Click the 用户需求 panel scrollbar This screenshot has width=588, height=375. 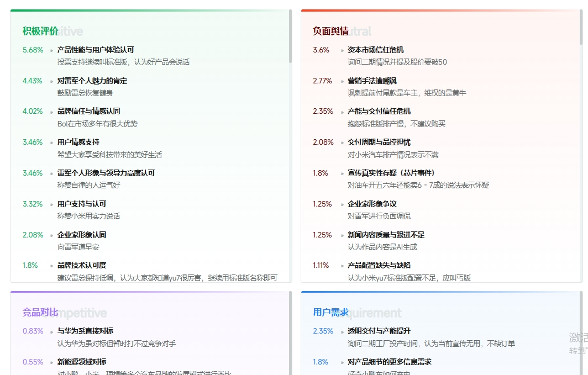click(x=581, y=334)
